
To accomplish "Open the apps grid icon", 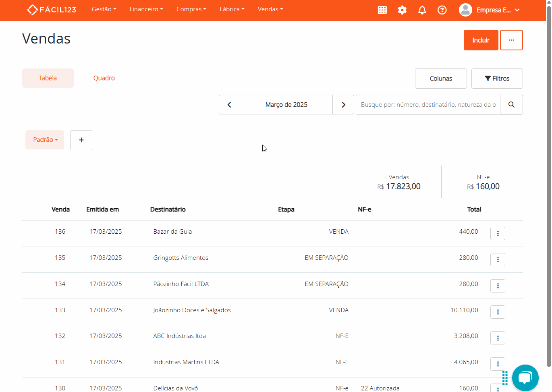I will click(x=382, y=10).
